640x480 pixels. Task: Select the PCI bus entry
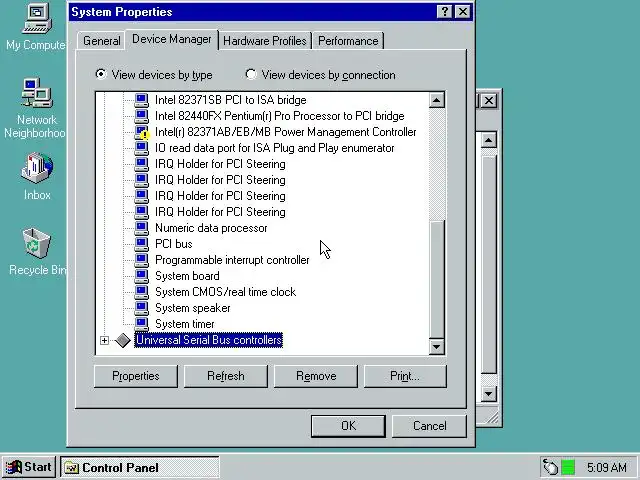[173, 244]
